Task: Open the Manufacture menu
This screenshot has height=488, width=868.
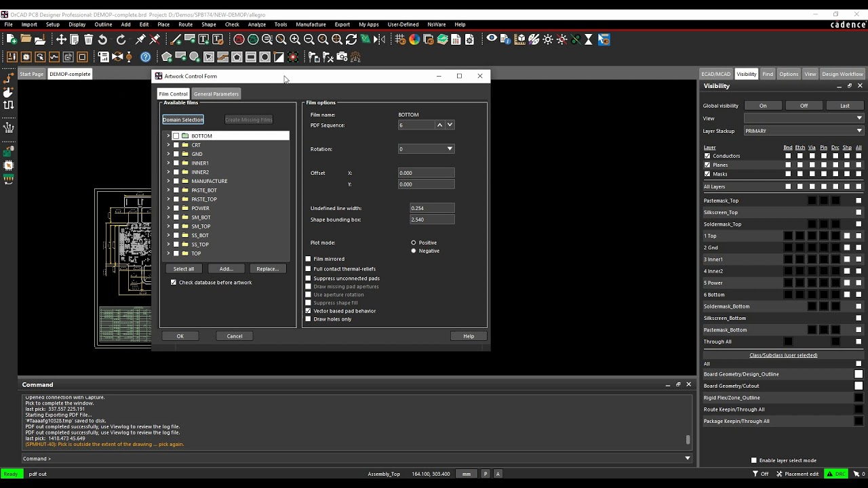Action: click(x=311, y=24)
